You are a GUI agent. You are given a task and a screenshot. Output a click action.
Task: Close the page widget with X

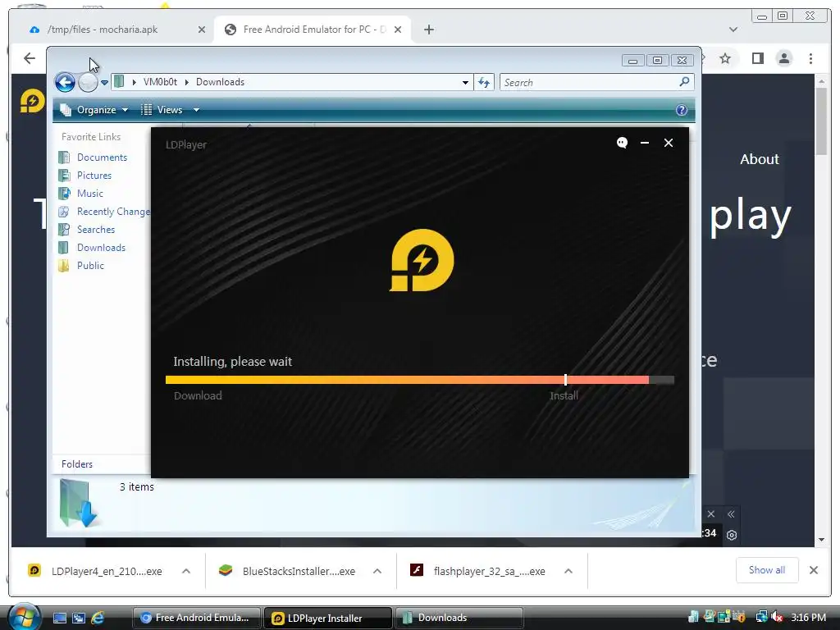click(711, 514)
